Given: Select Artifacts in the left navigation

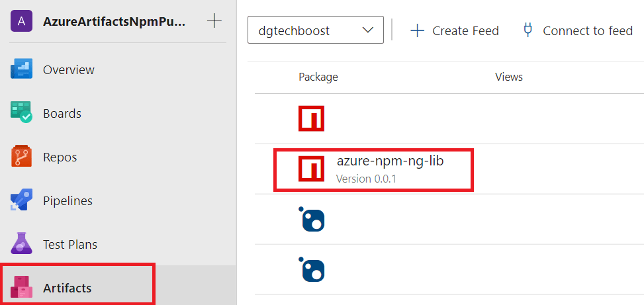Looking at the screenshot, I should pyautogui.click(x=67, y=288).
